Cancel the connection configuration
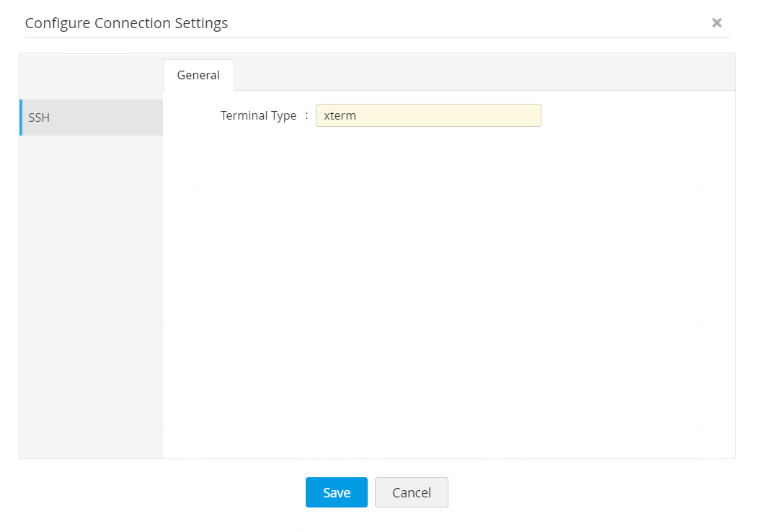757x532 pixels. pos(411,492)
